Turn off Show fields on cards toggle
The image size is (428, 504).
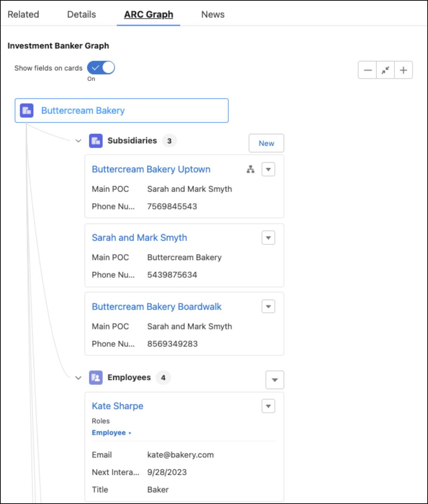(x=101, y=68)
